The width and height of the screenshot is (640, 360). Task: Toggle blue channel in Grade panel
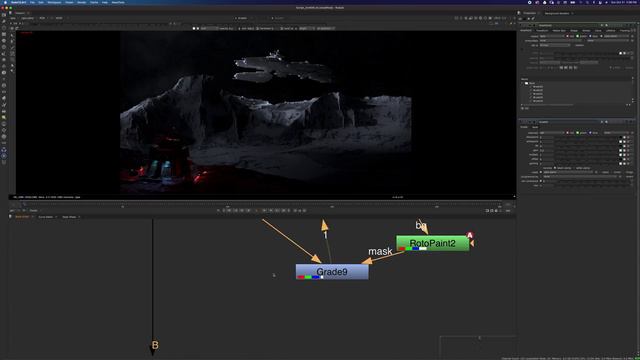pyautogui.click(x=591, y=133)
